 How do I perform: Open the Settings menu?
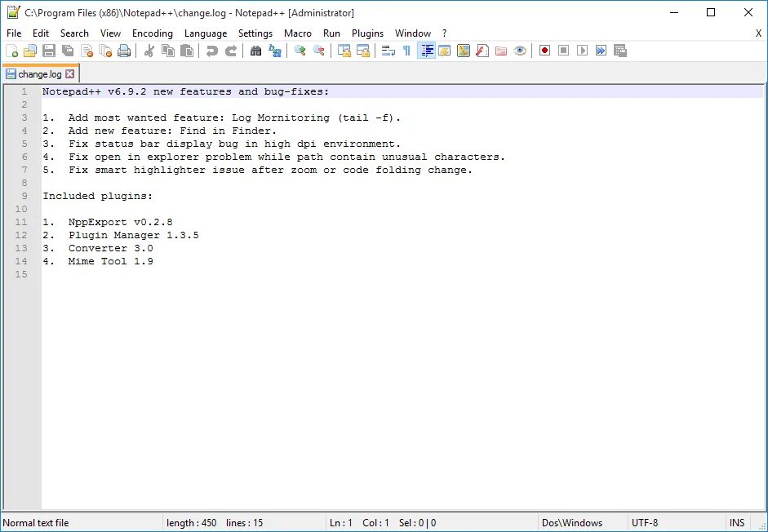[x=255, y=33]
